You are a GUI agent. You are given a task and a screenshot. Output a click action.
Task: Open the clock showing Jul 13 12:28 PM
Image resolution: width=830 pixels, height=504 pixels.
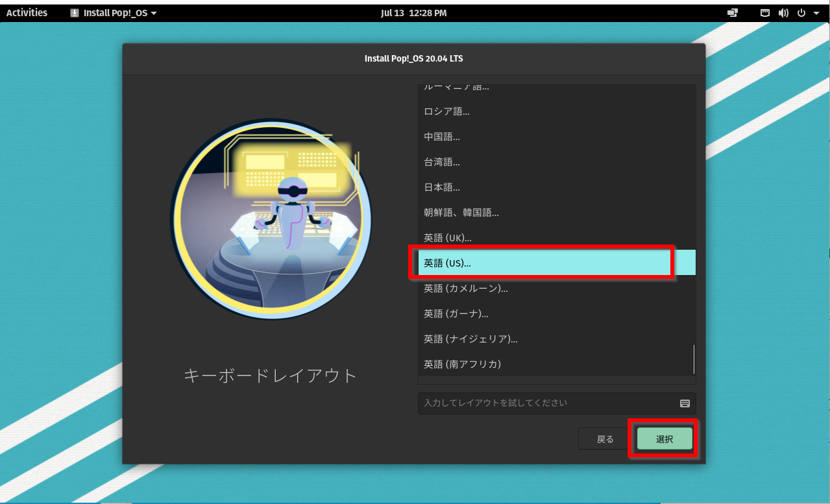[414, 13]
